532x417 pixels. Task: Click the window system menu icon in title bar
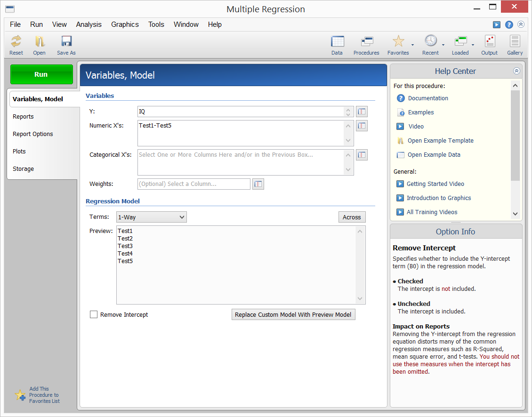click(10, 9)
